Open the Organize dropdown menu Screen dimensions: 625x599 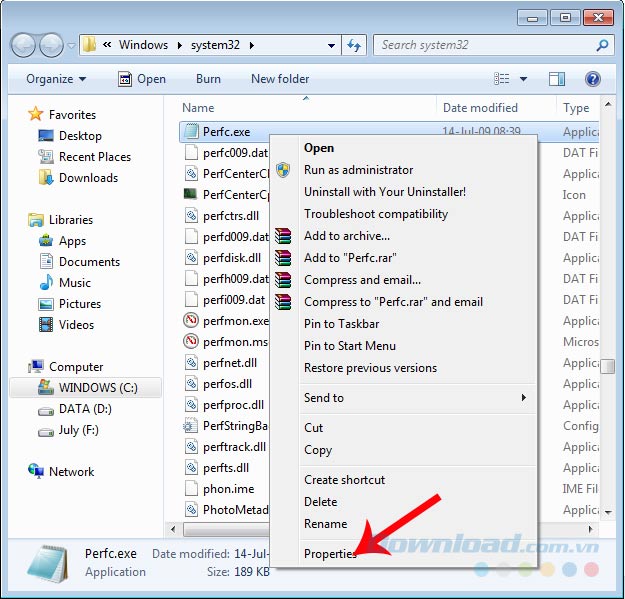[56, 79]
